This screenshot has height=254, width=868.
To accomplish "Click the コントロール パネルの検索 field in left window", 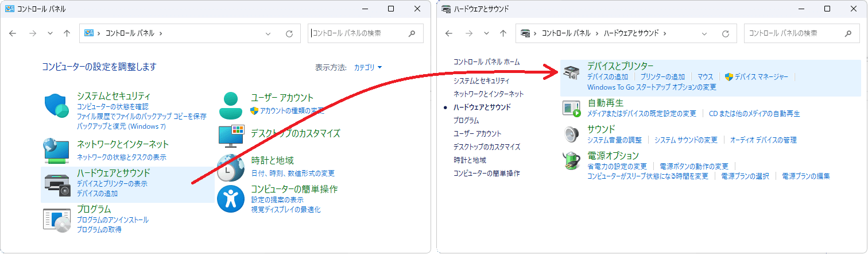I will click(356, 33).
